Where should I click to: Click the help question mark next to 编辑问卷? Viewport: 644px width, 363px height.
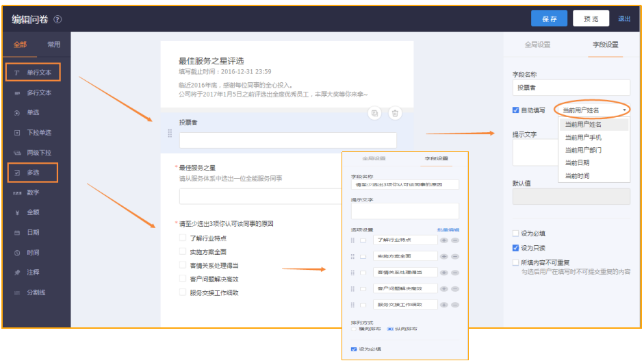click(x=58, y=19)
